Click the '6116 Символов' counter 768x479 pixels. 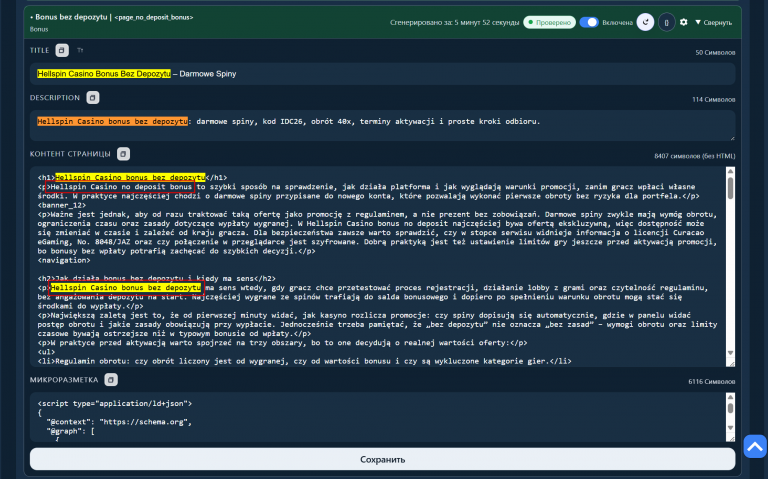(712, 382)
